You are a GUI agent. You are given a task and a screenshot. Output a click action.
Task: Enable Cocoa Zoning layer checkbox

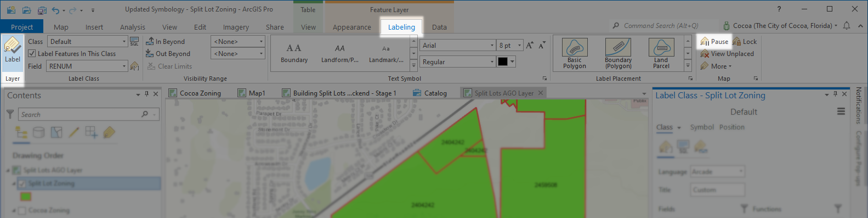(22, 210)
